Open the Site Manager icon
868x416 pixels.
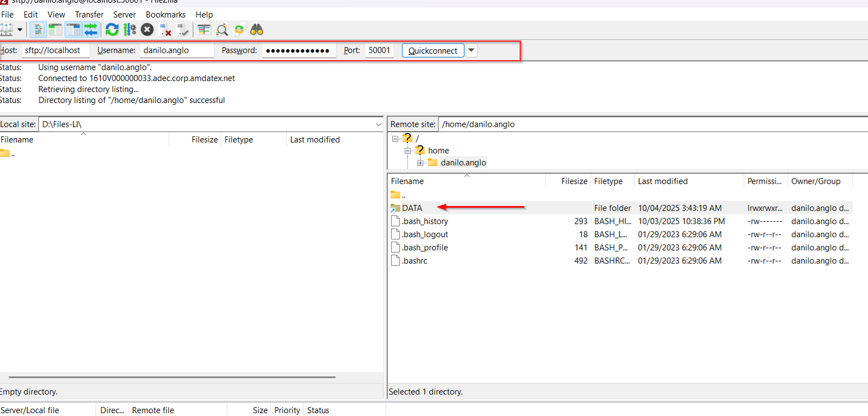point(6,29)
